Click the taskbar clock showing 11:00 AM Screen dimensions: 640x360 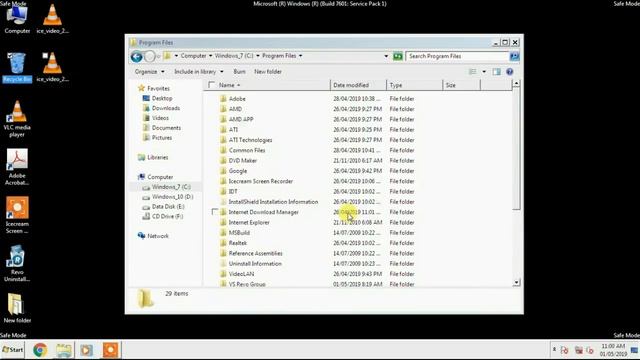(x=613, y=350)
